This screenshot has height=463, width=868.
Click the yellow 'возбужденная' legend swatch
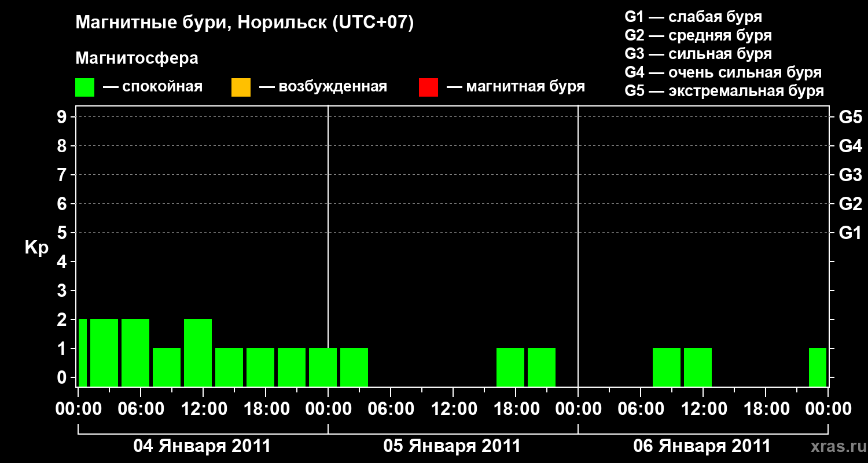point(241,87)
